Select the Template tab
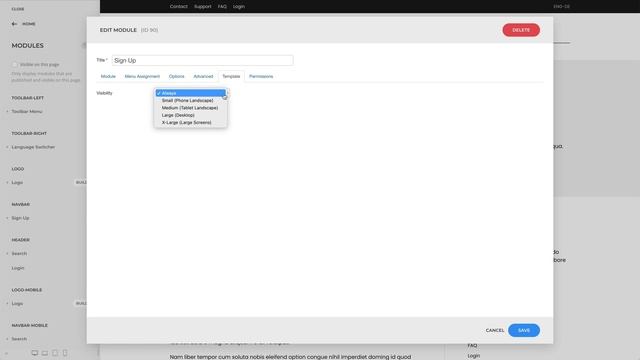Screen dimensions: 640x360 click(231, 76)
